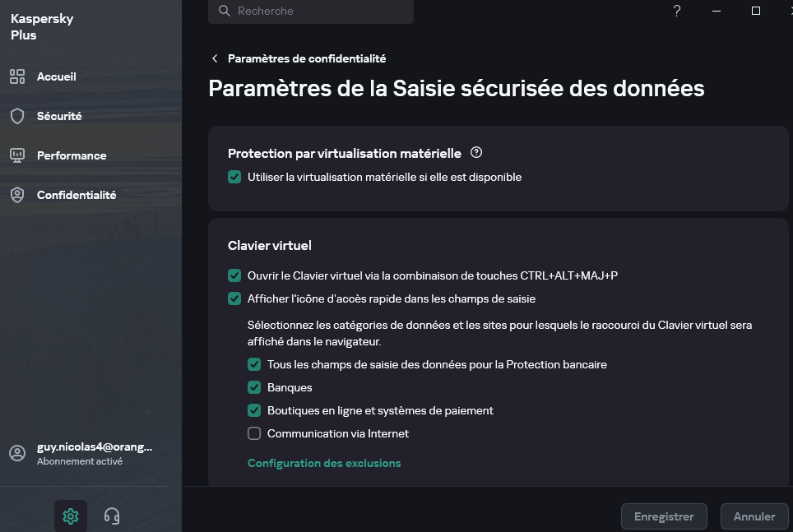Go back using the Paramètres de confidentialité chevron
Viewport: 793px width, 532px height.
click(x=216, y=58)
